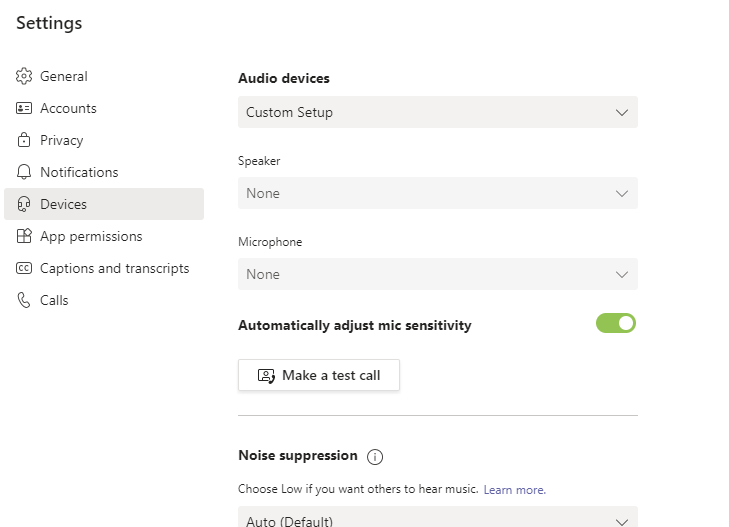Expand the Speaker dropdown chevron
The width and height of the screenshot is (729, 527).
coord(622,193)
